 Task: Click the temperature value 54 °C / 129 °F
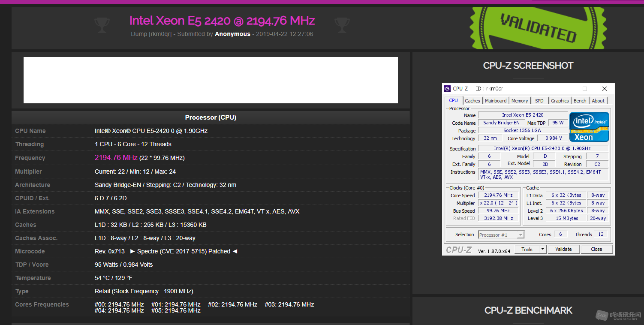pyautogui.click(x=114, y=278)
